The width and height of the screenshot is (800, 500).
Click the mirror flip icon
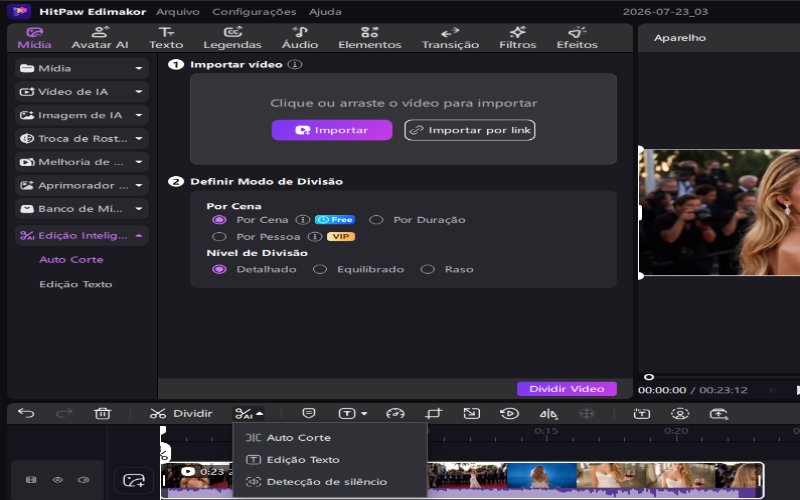tap(548, 414)
